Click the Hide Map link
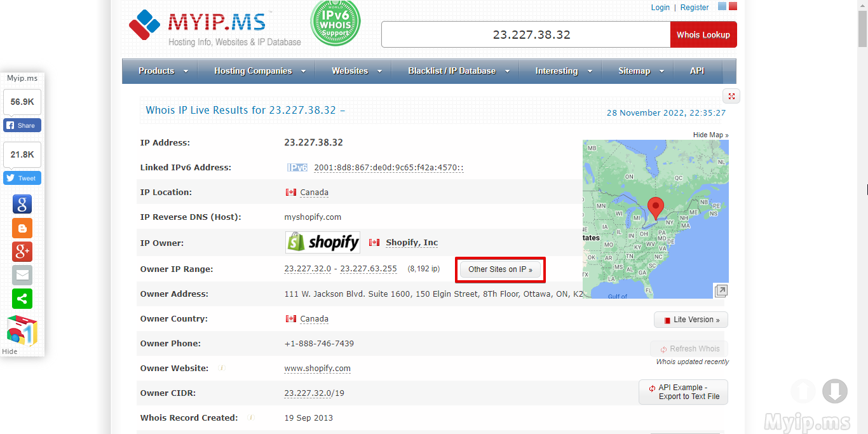Screen dimensions: 868x434 tap(710, 135)
